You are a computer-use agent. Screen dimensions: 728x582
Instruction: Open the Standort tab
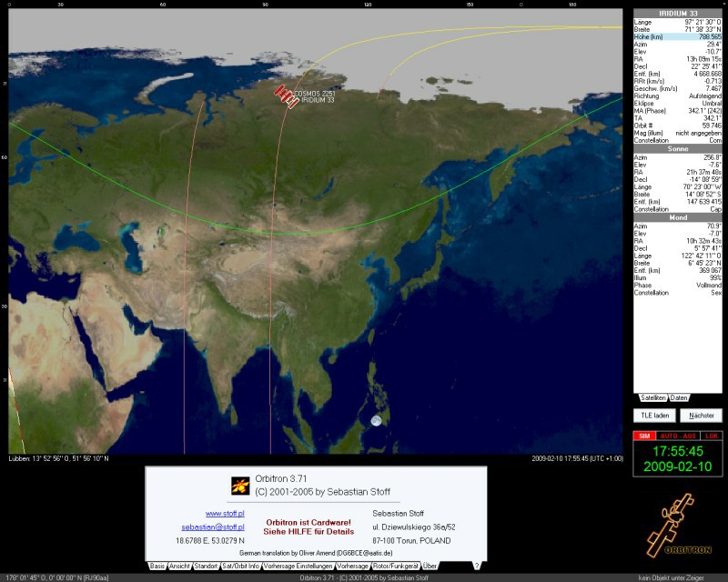[x=206, y=566]
